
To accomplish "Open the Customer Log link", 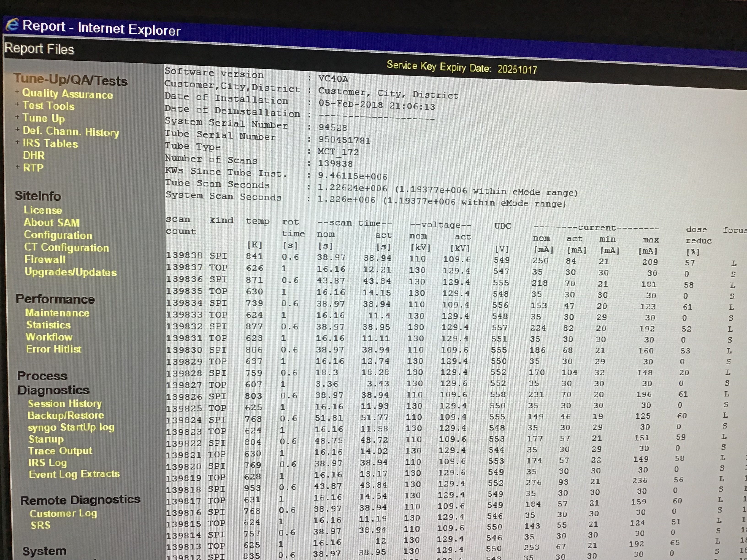I will click(x=63, y=513).
